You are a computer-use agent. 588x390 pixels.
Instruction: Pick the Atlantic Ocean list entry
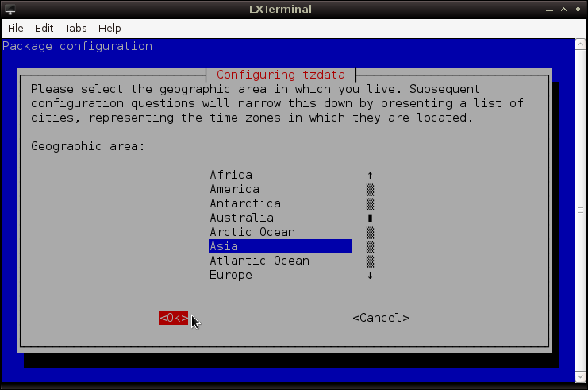point(259,261)
